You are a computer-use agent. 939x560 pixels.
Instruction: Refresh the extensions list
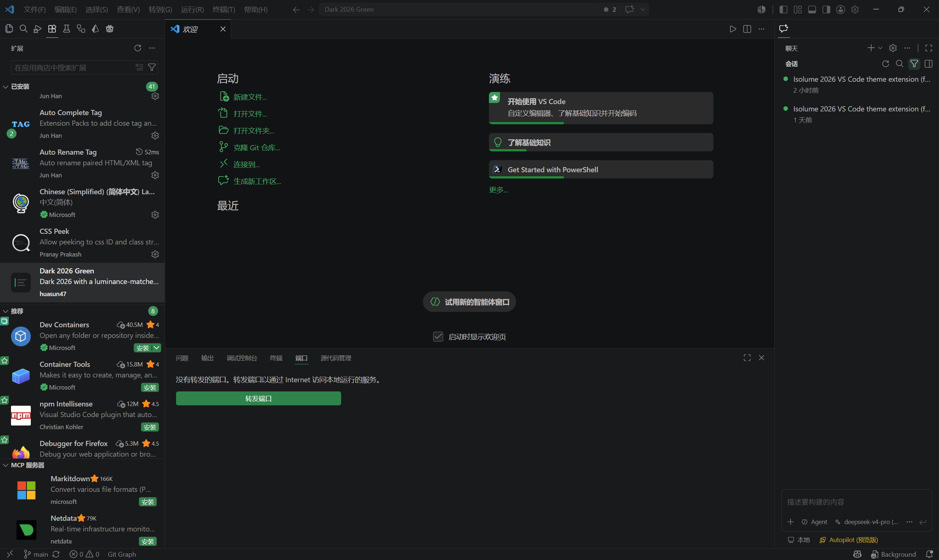coord(138,48)
